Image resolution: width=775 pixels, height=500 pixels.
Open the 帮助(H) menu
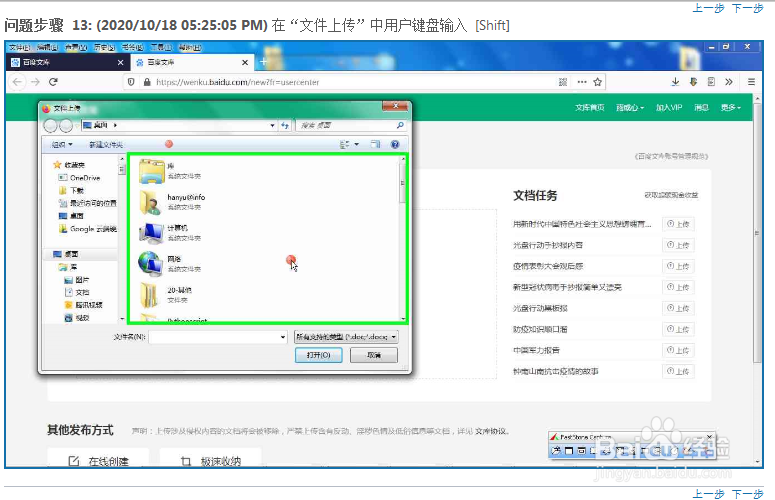pyautogui.click(x=190, y=47)
